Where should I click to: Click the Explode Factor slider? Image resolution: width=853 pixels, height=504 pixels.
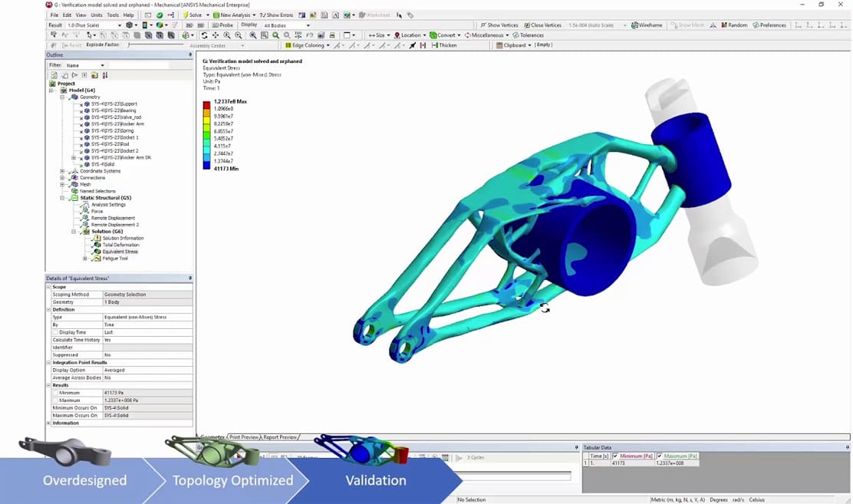pos(155,45)
